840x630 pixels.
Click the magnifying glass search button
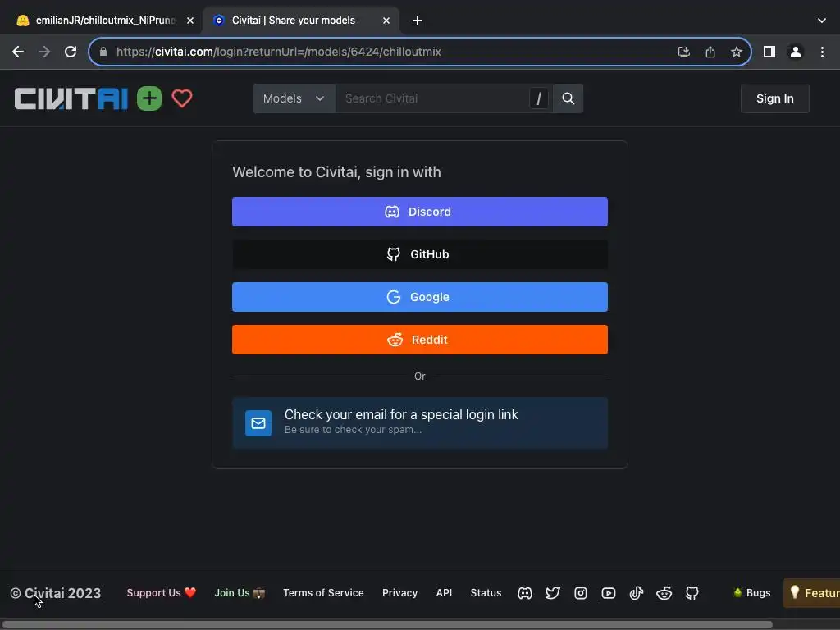(568, 98)
